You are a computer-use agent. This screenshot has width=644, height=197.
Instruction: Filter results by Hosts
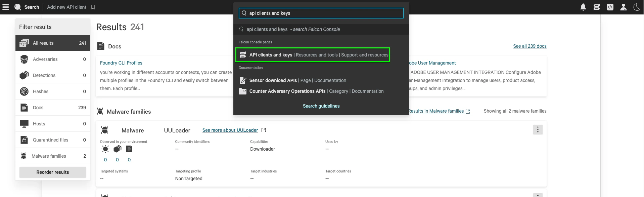click(x=53, y=124)
